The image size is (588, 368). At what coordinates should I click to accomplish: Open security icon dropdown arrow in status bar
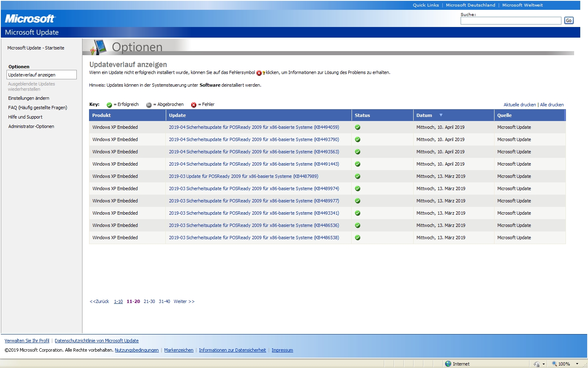click(x=543, y=364)
